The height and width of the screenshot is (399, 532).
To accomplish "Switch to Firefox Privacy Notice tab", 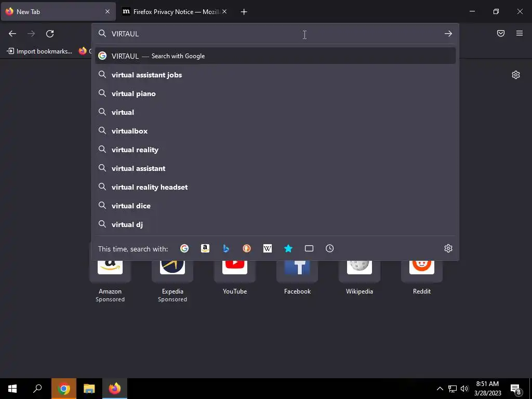I will click(x=175, y=11).
